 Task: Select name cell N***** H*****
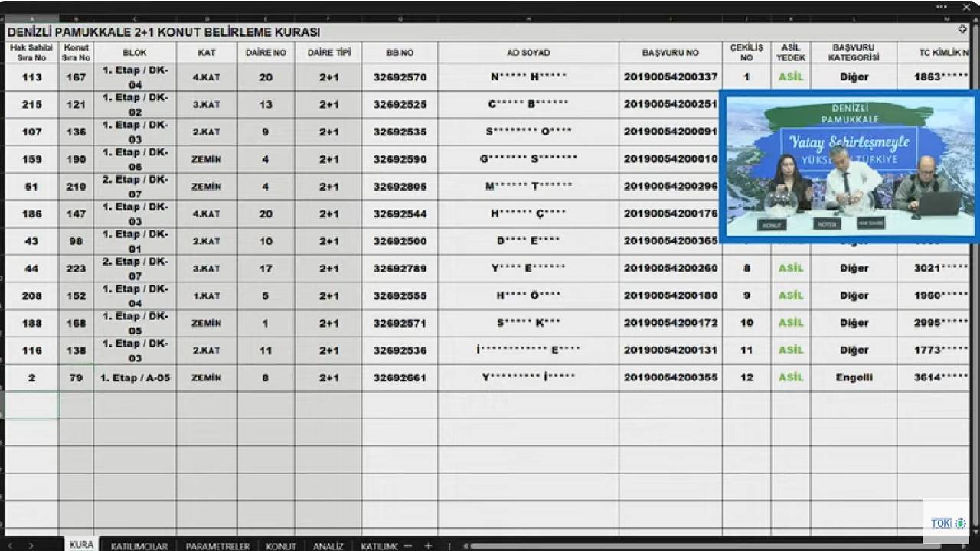pyautogui.click(x=528, y=77)
